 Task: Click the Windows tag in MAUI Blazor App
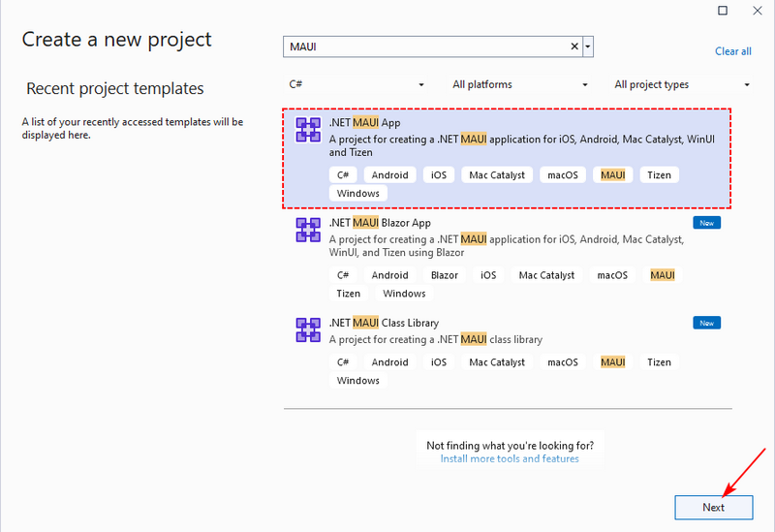(404, 294)
